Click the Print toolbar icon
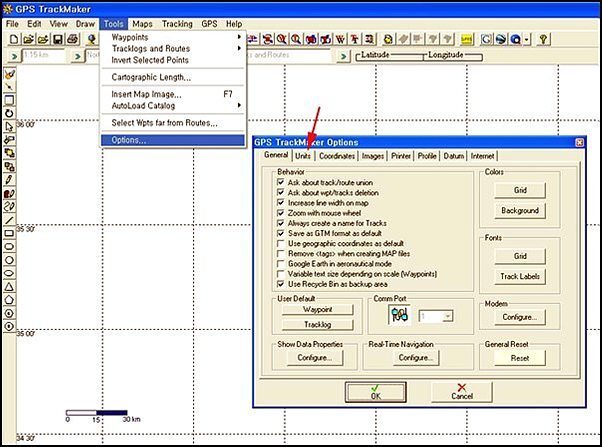The height and width of the screenshot is (447, 602). [73, 39]
